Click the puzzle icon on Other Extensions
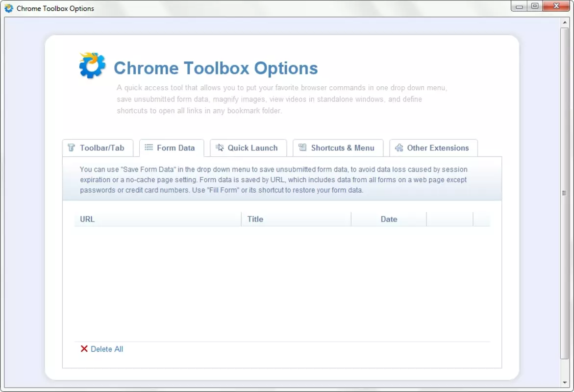Screen dimensions: 574x392 click(x=399, y=147)
